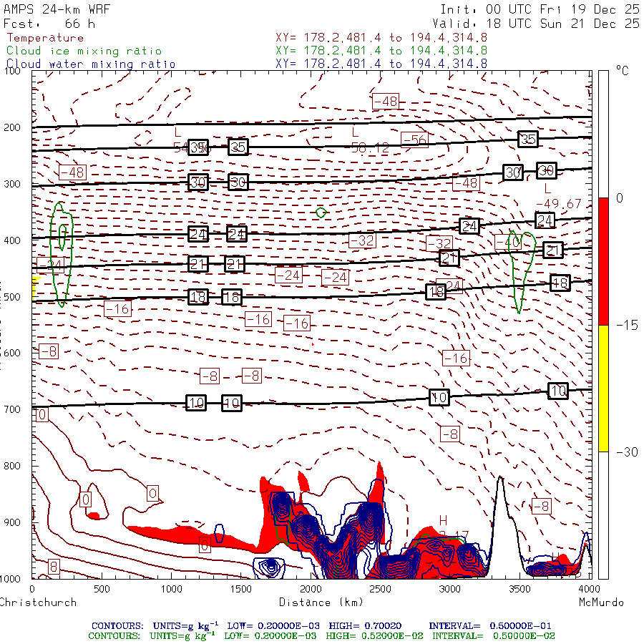644x644 pixels.
Task: Click the red segment of the temperature colorbar
Action: (603, 262)
